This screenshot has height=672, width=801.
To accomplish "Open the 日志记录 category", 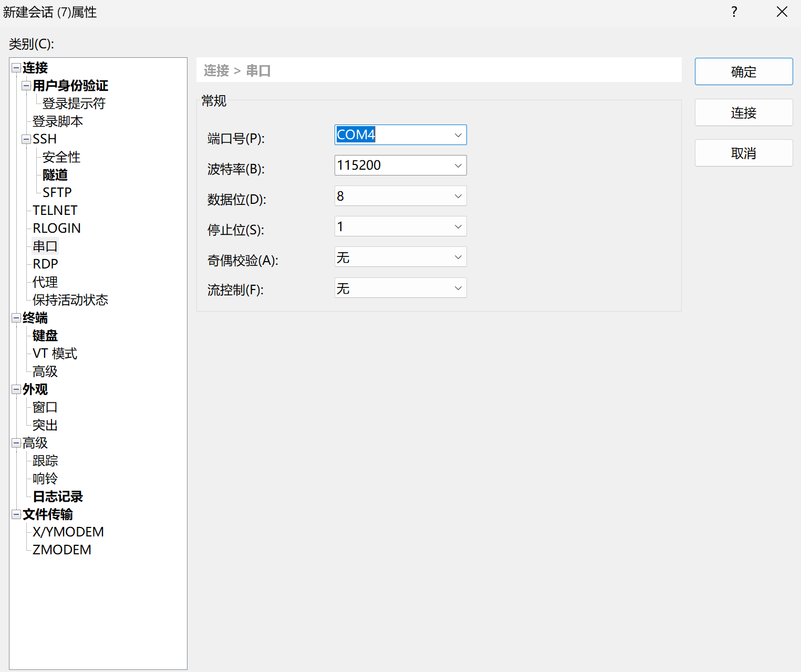I will pyautogui.click(x=58, y=497).
